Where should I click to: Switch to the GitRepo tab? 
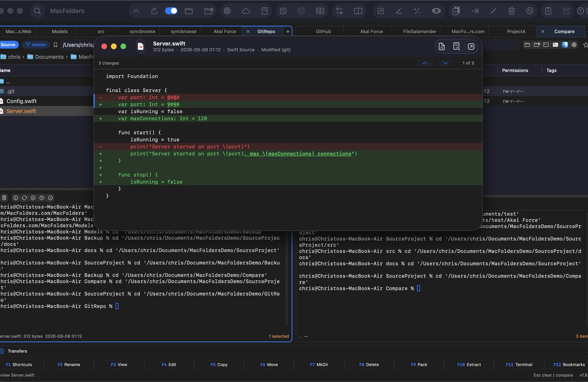tap(266, 32)
